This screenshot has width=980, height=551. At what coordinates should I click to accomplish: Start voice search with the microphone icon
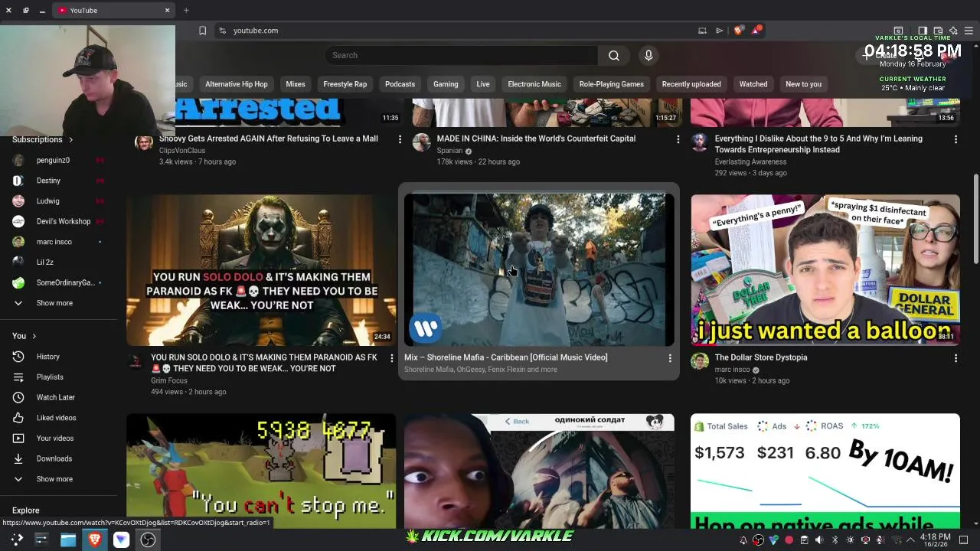pos(648,55)
